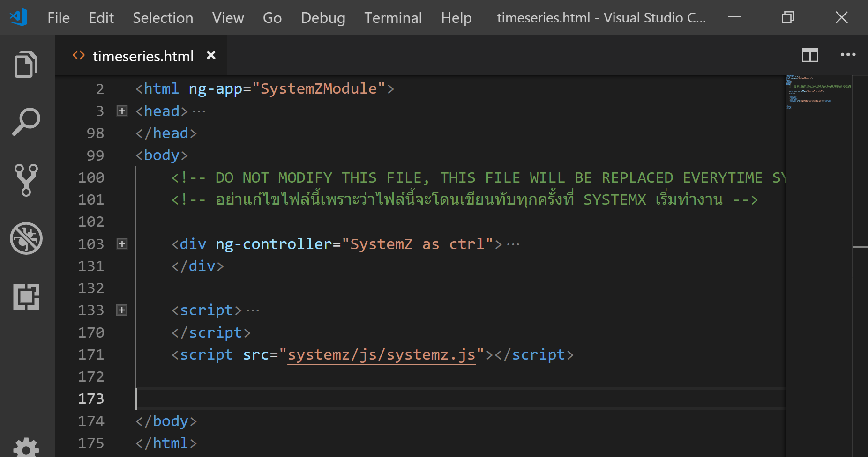
Task: Open the File menu
Action: (x=59, y=18)
